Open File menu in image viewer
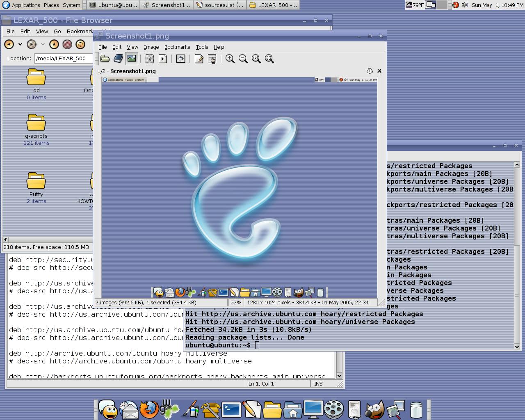This screenshot has width=525, height=420. point(103,47)
